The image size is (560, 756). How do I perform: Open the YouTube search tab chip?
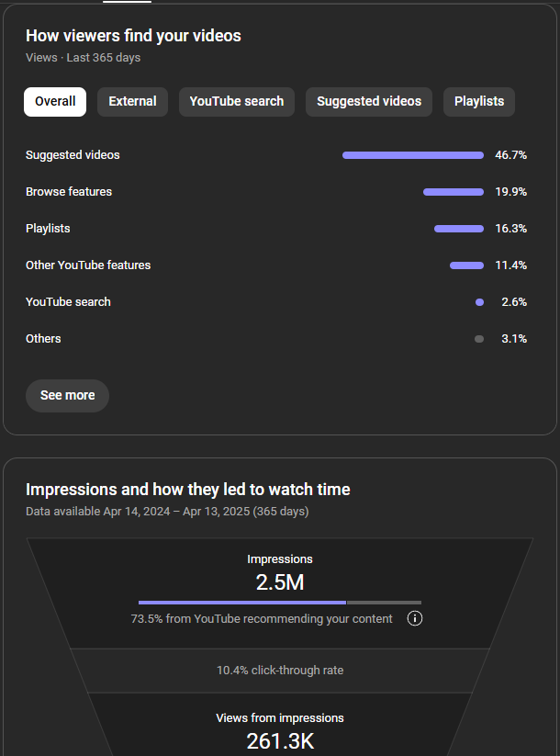coord(237,102)
